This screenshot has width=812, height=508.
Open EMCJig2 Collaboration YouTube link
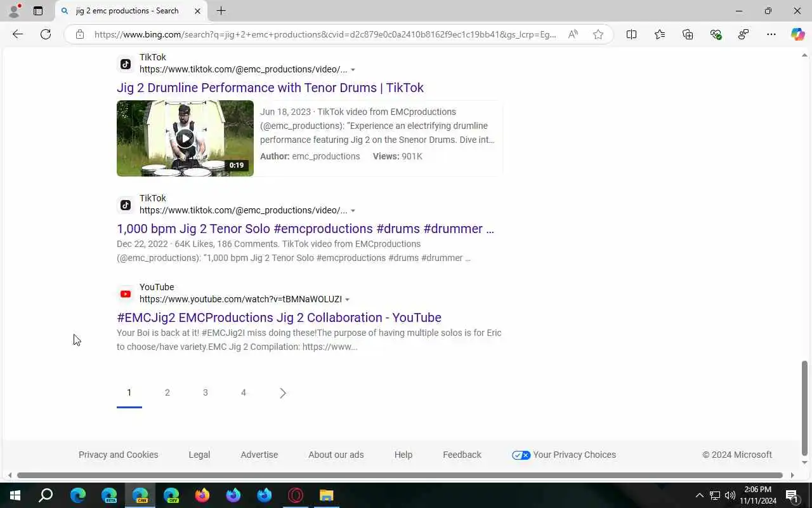pos(279,317)
